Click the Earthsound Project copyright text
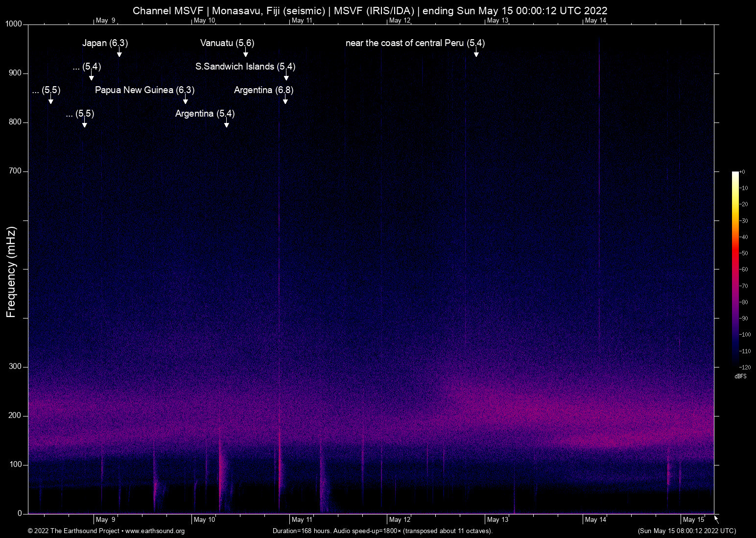This screenshot has width=756, height=538. pyautogui.click(x=73, y=531)
